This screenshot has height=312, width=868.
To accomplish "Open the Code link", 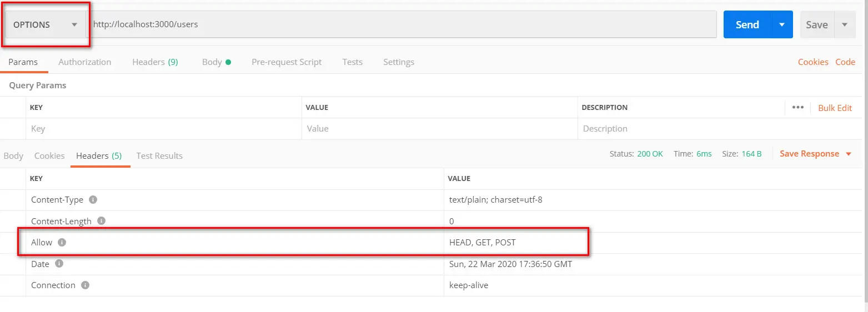I will [x=845, y=62].
